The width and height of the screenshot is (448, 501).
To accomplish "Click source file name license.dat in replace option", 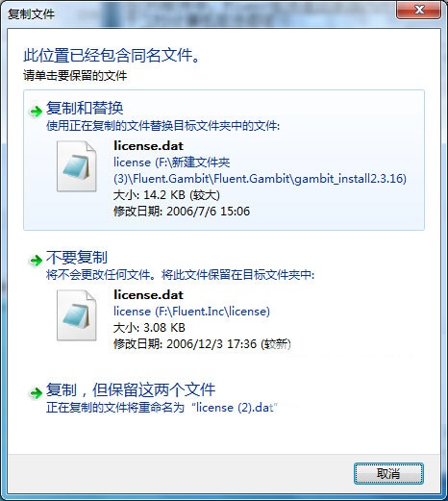I will 148,146.
